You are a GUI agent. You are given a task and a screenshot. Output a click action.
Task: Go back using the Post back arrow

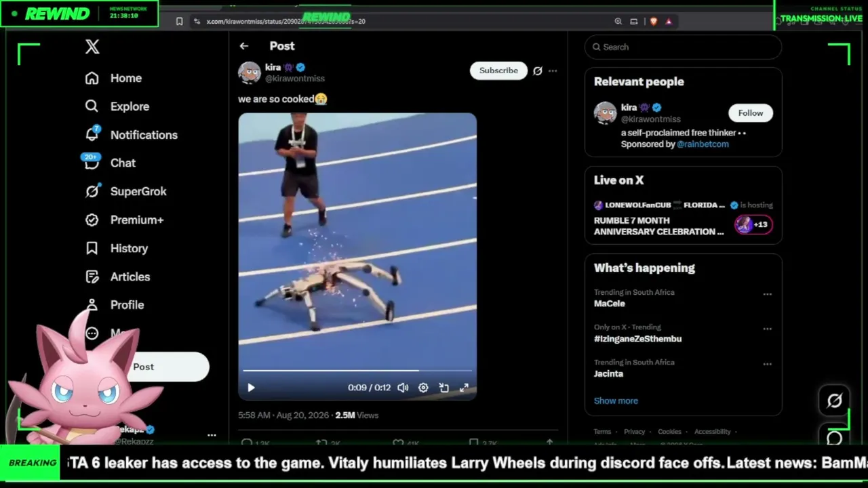[x=244, y=46]
